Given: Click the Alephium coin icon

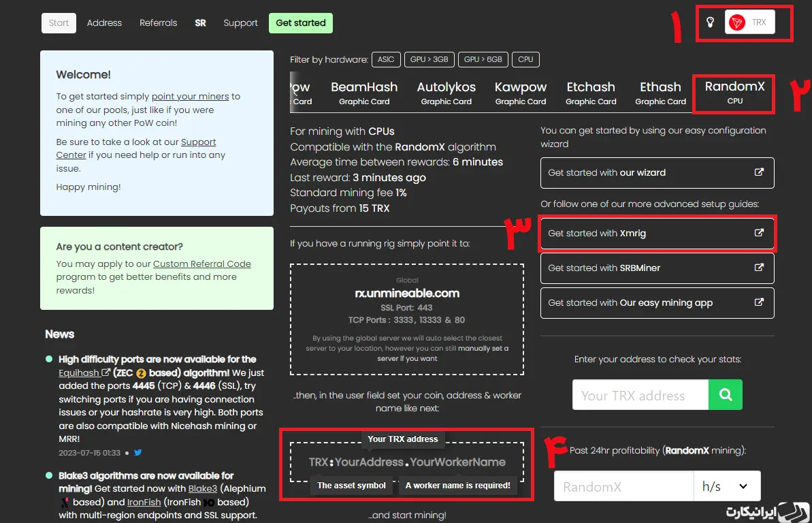Looking at the screenshot, I should coord(65,503).
